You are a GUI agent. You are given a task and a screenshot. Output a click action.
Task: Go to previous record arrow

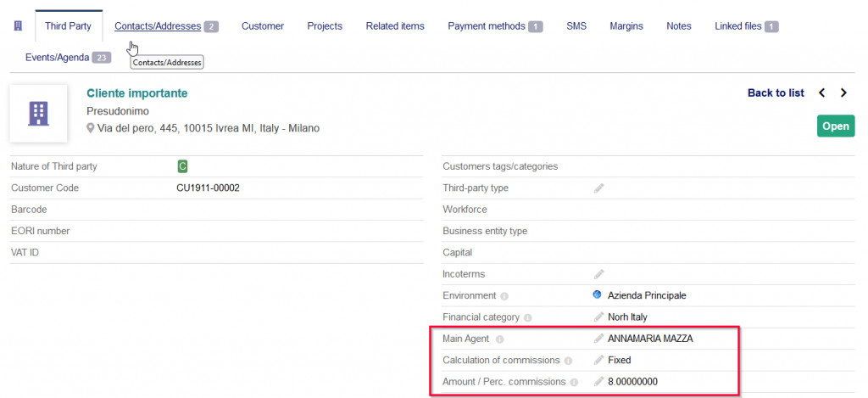(822, 93)
